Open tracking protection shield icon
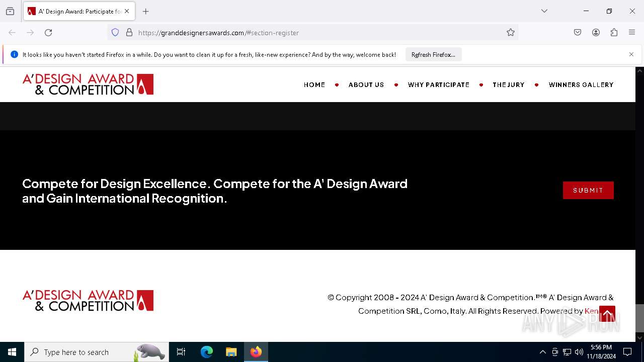 115,33
